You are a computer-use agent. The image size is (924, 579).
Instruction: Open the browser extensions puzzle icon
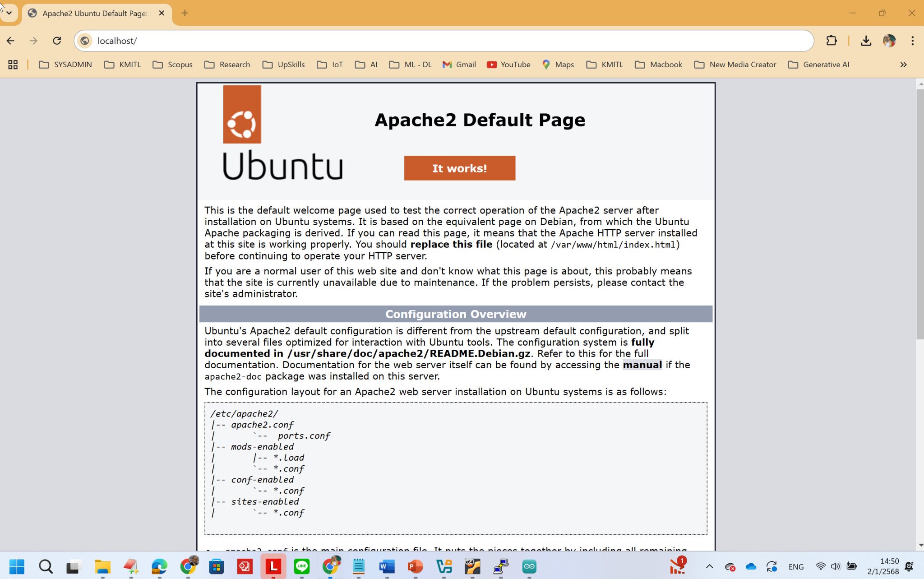click(832, 41)
